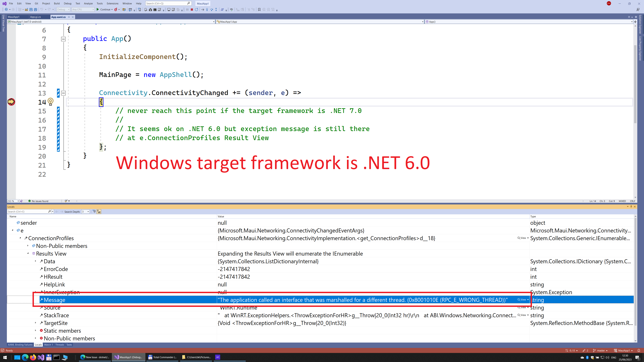Click the View link beside the Message value
The image size is (644, 362).
click(522, 300)
